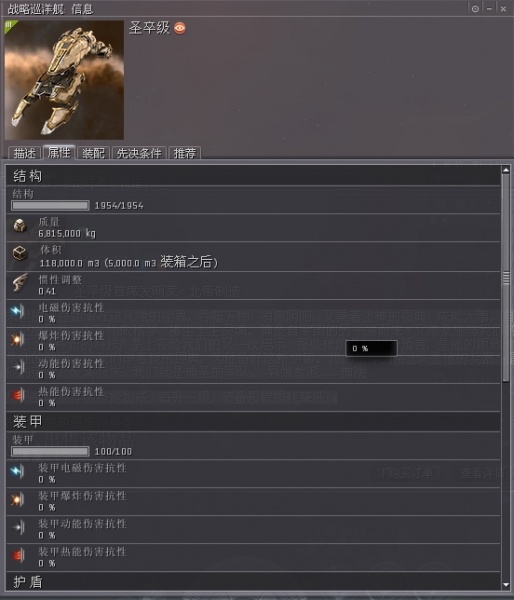Switch to the 描述 tab
The image size is (514, 600).
[x=24, y=153]
